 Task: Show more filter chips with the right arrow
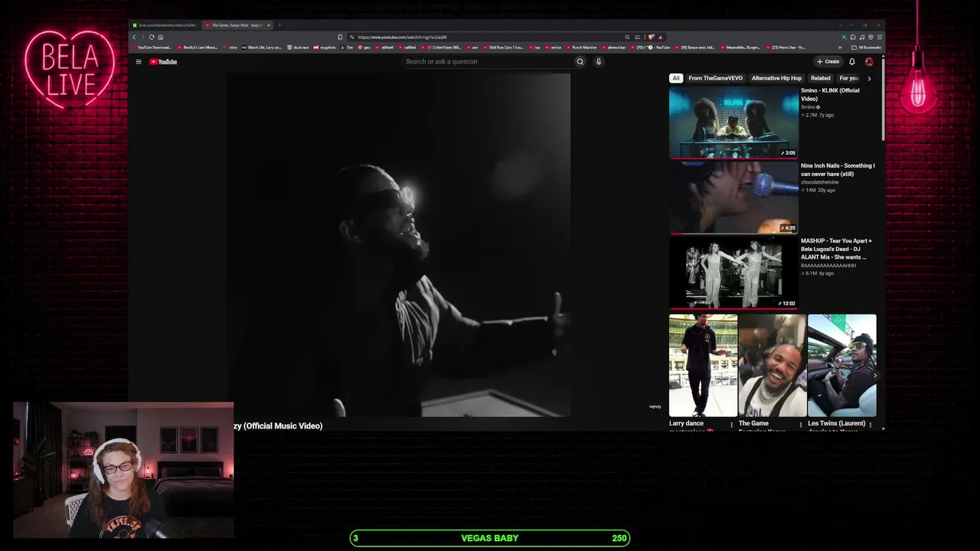[869, 78]
